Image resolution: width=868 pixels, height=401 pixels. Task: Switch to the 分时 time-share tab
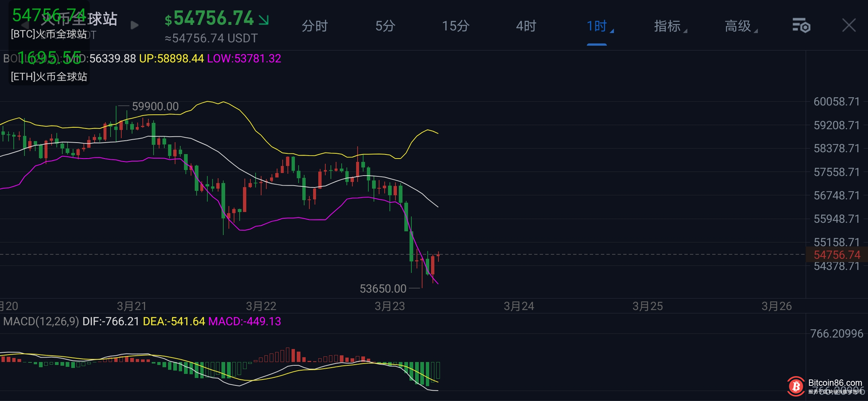tap(315, 26)
